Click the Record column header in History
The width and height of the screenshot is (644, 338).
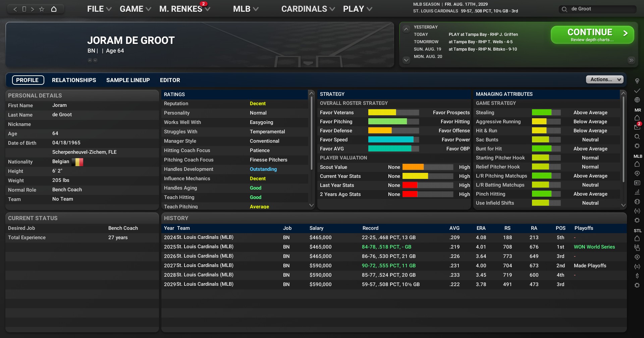click(x=370, y=228)
